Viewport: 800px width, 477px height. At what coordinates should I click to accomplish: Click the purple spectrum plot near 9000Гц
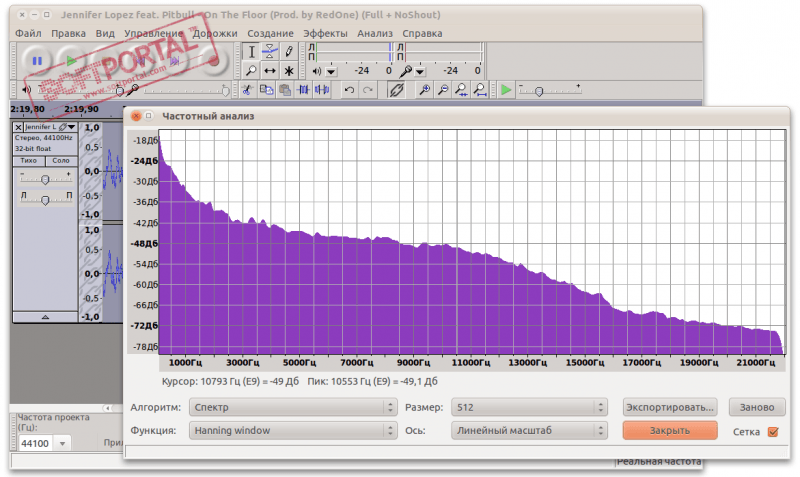pos(414,301)
